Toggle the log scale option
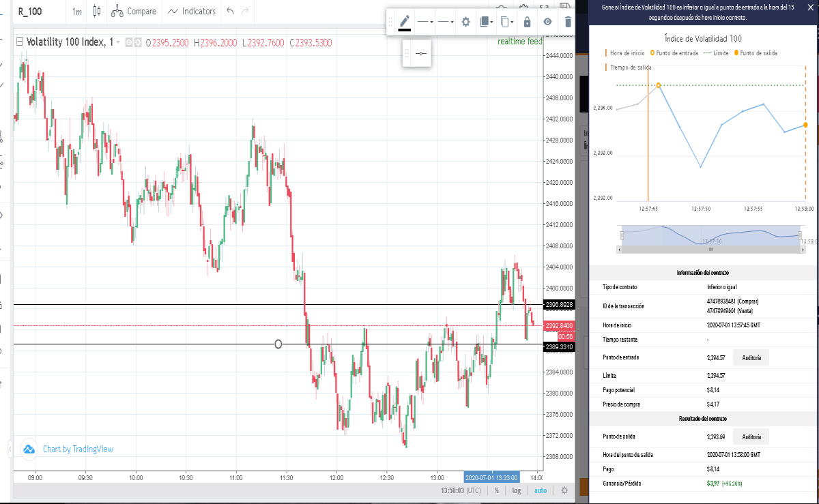 [x=517, y=490]
